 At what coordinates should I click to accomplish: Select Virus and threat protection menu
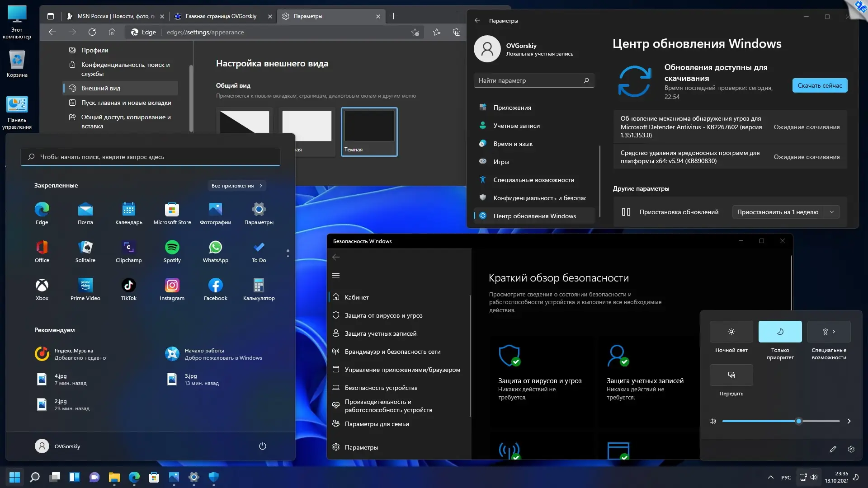coord(383,315)
